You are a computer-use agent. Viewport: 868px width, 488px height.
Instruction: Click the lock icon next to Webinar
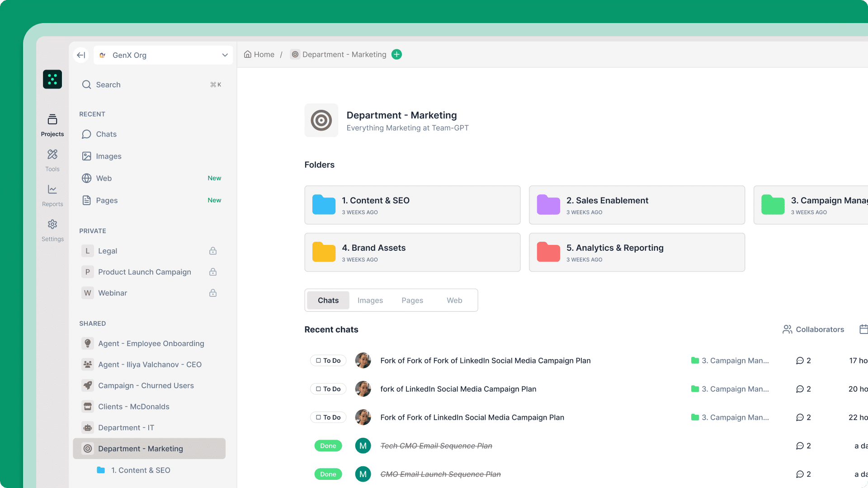coord(213,293)
